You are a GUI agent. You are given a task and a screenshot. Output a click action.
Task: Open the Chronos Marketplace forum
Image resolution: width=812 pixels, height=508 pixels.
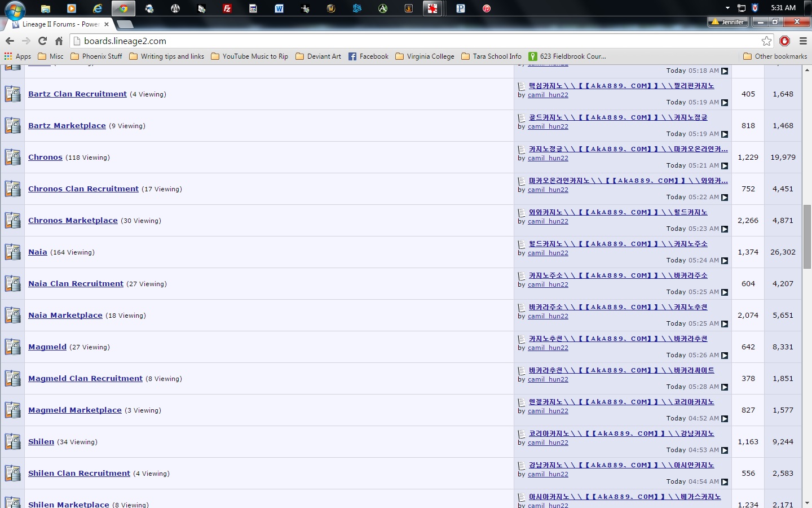pyautogui.click(x=73, y=220)
